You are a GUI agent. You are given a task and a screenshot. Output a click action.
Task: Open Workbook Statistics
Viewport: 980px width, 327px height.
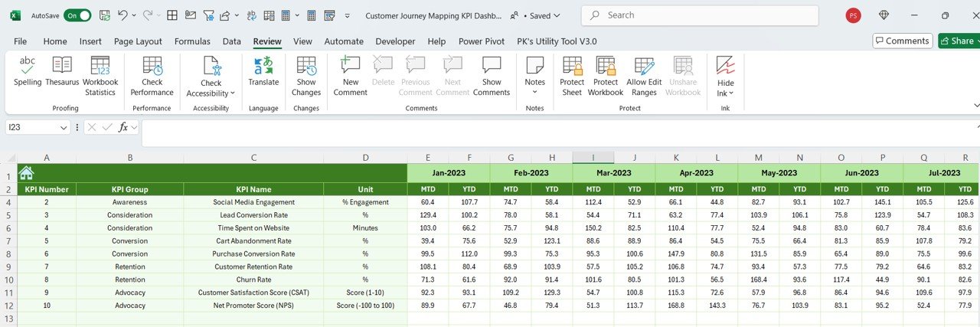coord(100,76)
